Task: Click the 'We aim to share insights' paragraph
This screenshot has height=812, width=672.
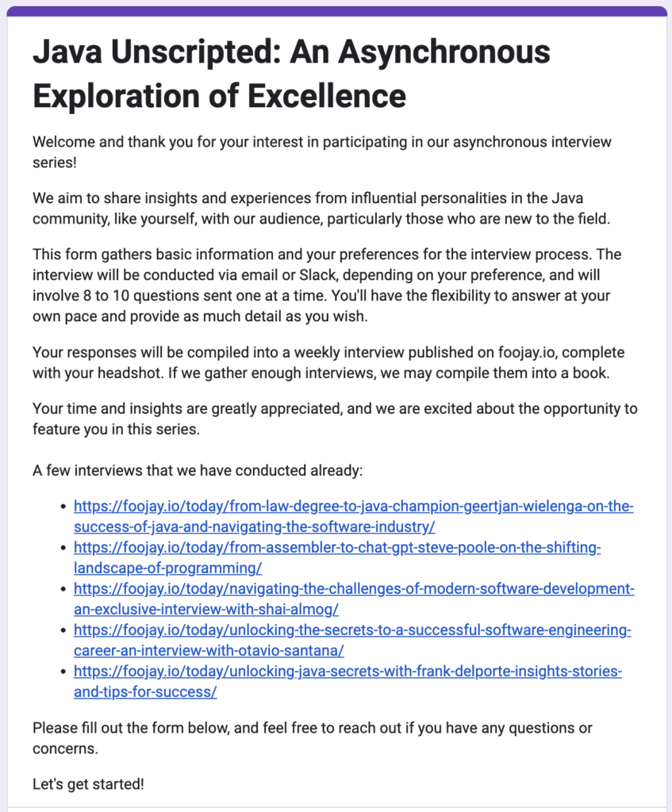Action: (321, 209)
